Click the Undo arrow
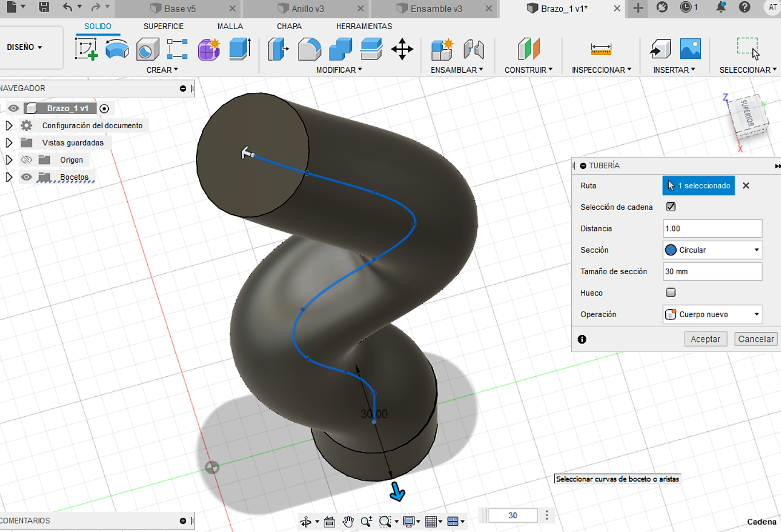The width and height of the screenshot is (781, 532). pos(68,7)
